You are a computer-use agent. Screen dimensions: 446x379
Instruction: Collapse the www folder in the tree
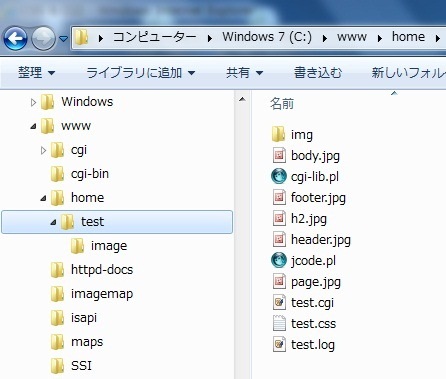click(x=33, y=126)
